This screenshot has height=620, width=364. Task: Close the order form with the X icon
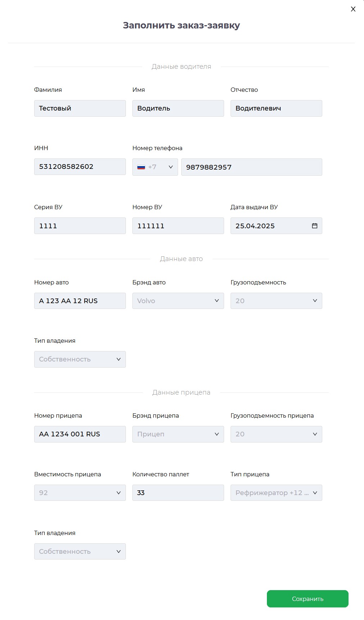pyautogui.click(x=353, y=9)
